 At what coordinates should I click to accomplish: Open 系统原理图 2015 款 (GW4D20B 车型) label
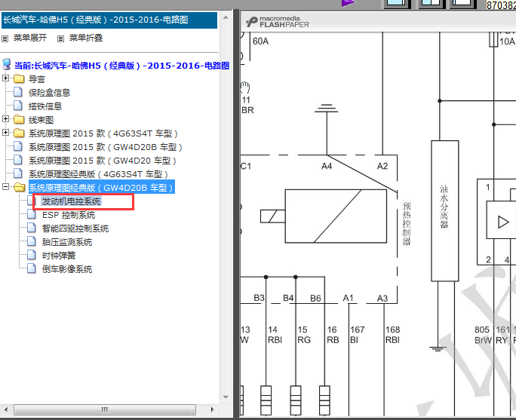(106, 147)
